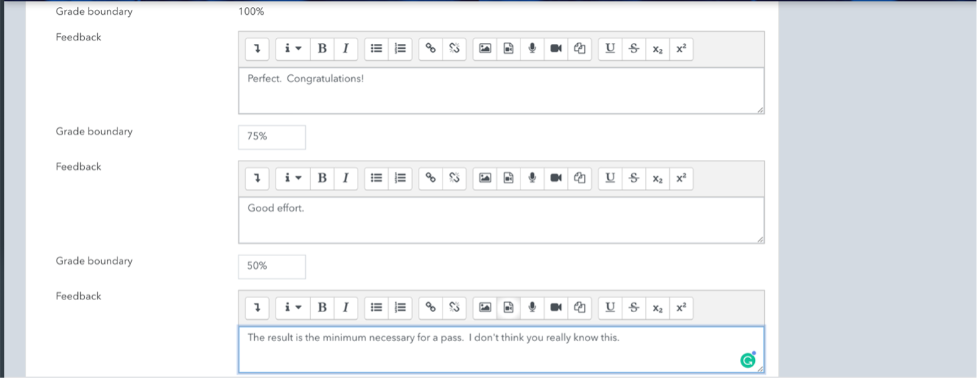The height and width of the screenshot is (380, 980).
Task: Add link in 'minimum necessary' feedback editor
Action: (x=431, y=308)
